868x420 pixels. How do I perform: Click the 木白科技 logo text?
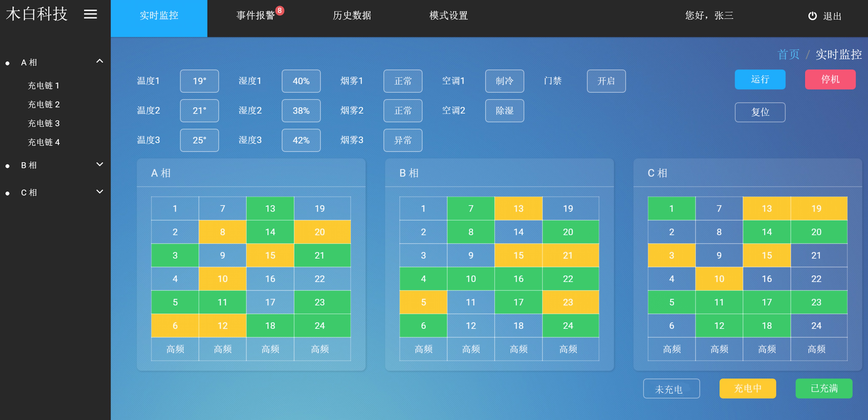pyautogui.click(x=37, y=14)
